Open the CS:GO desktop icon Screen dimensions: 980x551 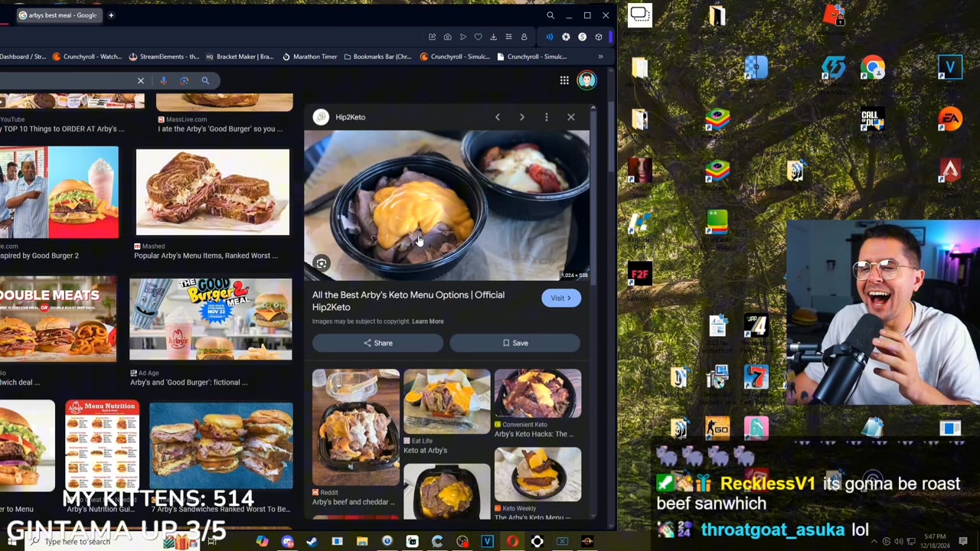717,429
